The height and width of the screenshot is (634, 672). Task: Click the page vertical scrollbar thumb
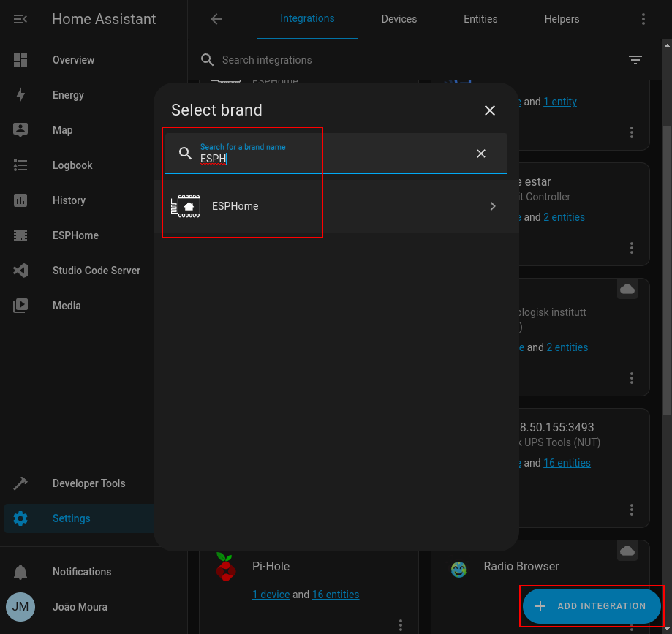tap(667, 270)
